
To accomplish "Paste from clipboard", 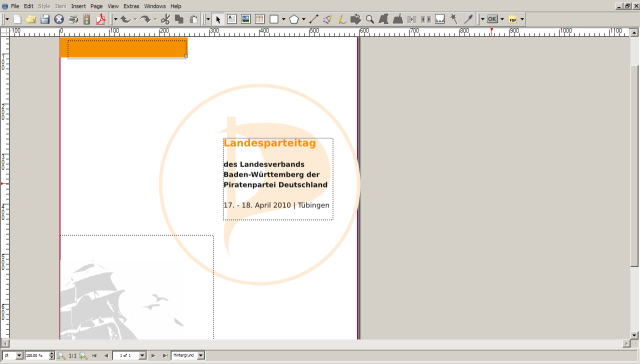I will tap(193, 19).
